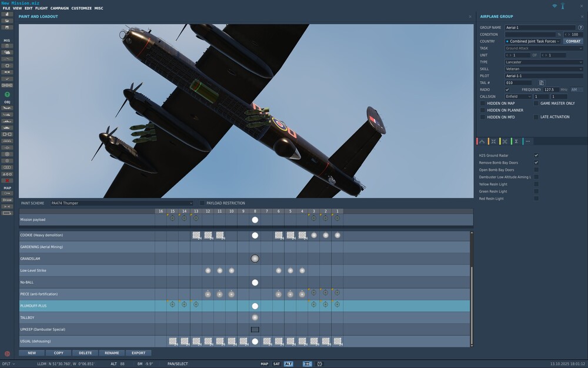588x368 pixels.
Task: Open the aircraft Type dropdown
Action: tap(544, 62)
